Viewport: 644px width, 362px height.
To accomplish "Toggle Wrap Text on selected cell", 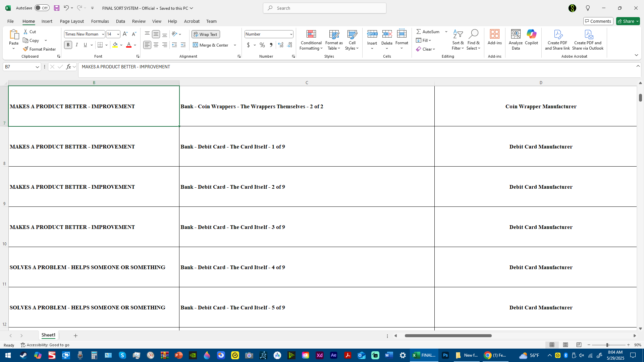I will [x=206, y=34].
